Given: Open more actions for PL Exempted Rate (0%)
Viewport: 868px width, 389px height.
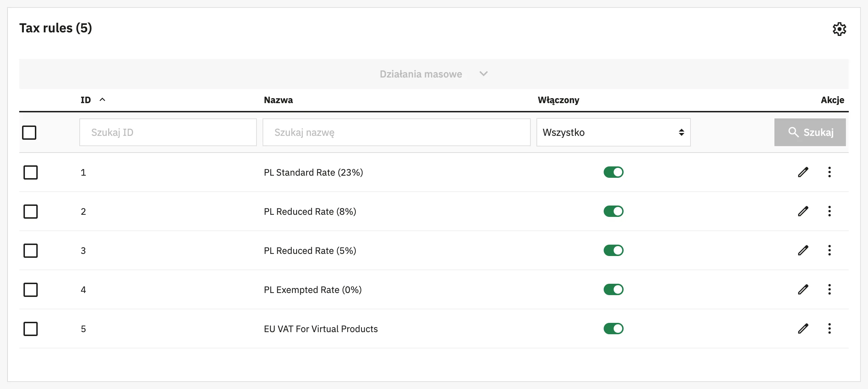Looking at the screenshot, I should tap(829, 289).
